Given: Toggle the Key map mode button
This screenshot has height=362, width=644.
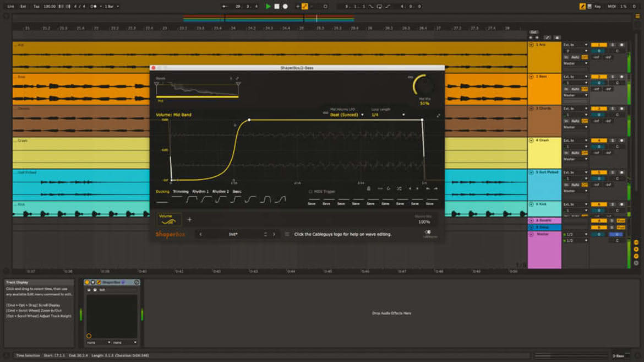Looking at the screenshot, I should (598, 6).
